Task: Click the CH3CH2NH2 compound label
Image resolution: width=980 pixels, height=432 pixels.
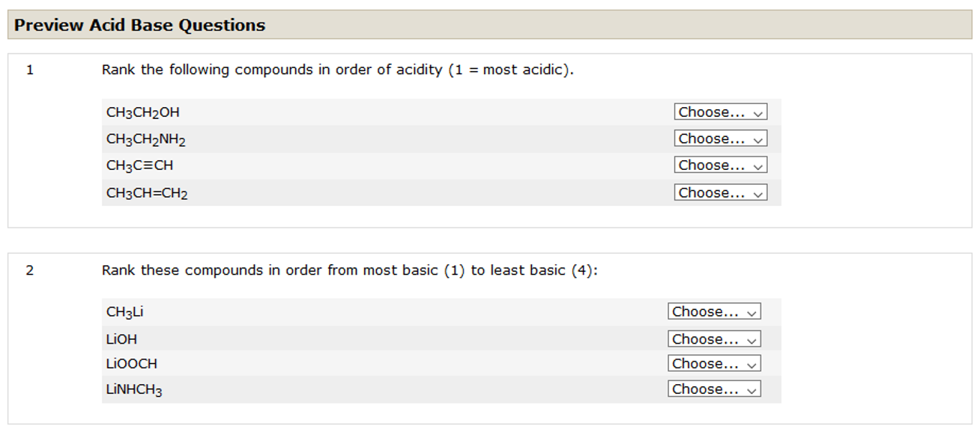Action: [x=146, y=140]
